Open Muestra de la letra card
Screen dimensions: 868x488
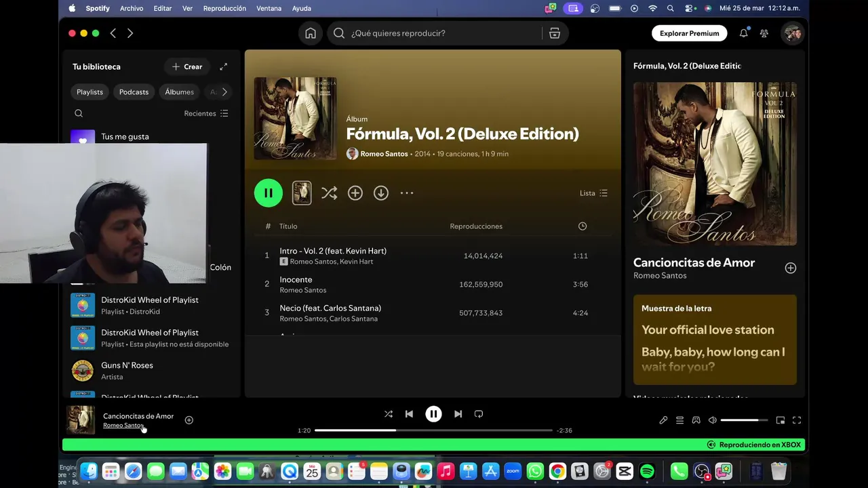[x=715, y=340]
